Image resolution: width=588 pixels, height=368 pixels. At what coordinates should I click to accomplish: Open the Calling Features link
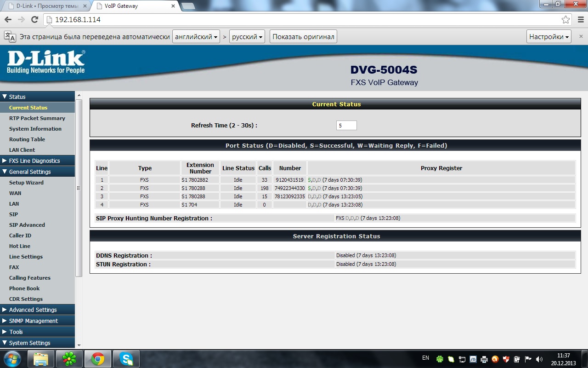coord(30,278)
